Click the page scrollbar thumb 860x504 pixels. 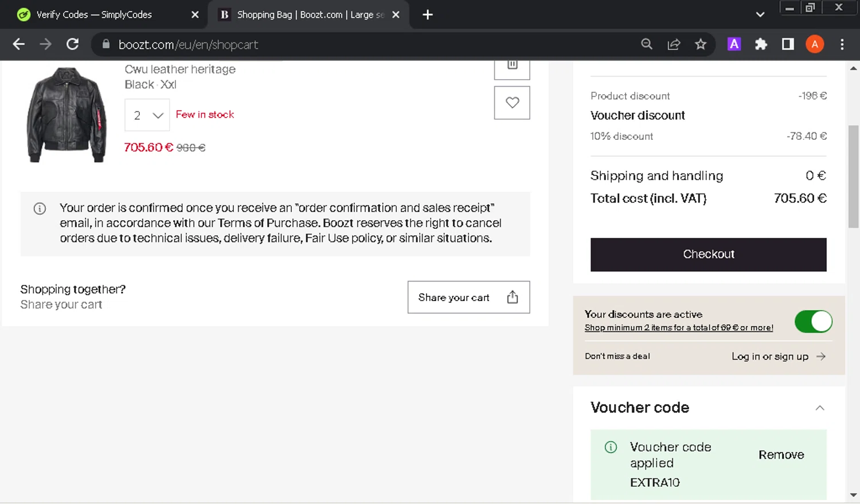853,177
